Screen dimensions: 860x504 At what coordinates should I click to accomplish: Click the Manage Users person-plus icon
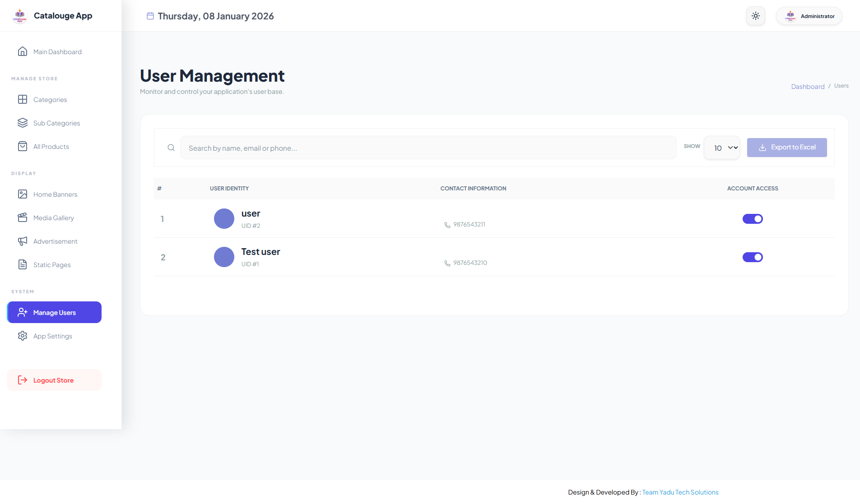click(23, 312)
